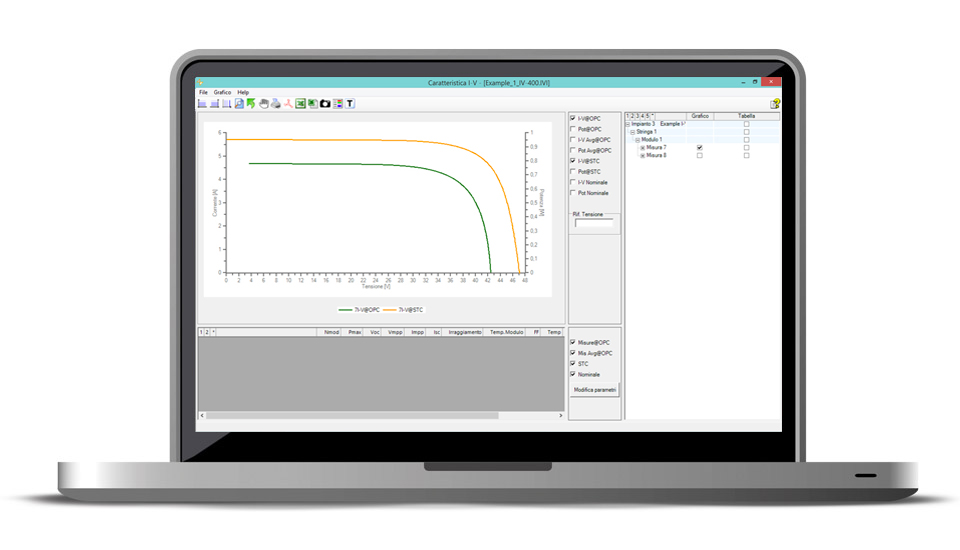Click the color legend list icon
Viewport: 960px width, 550px height.
(338, 103)
